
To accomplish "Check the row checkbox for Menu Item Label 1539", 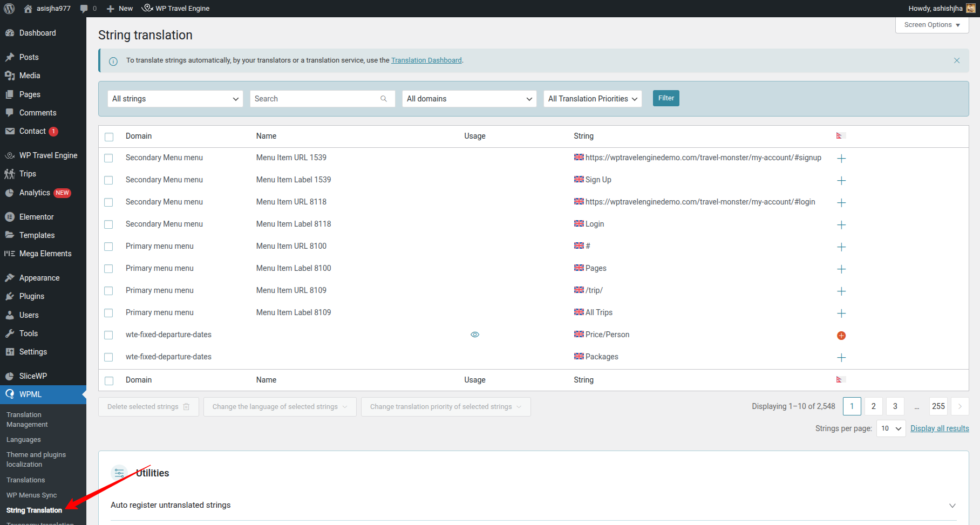I will tap(108, 180).
